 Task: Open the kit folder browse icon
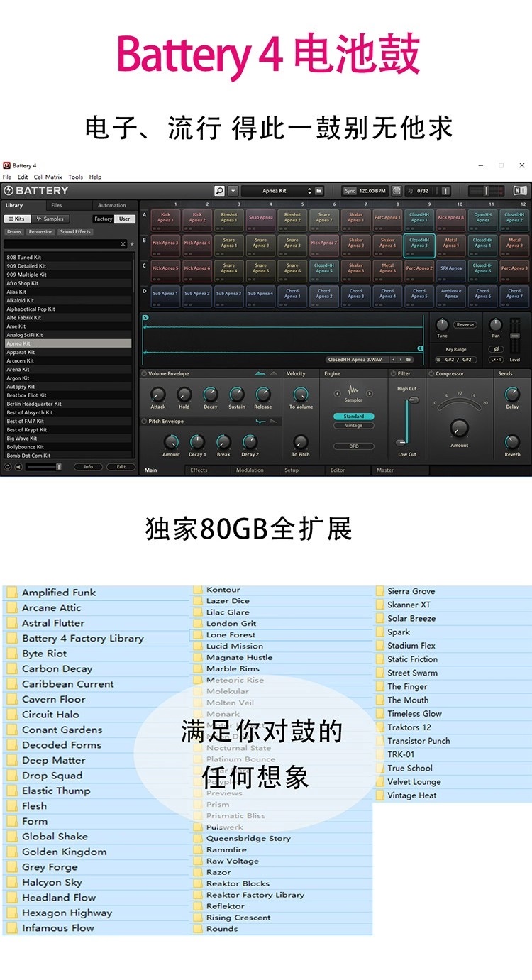click(x=319, y=191)
